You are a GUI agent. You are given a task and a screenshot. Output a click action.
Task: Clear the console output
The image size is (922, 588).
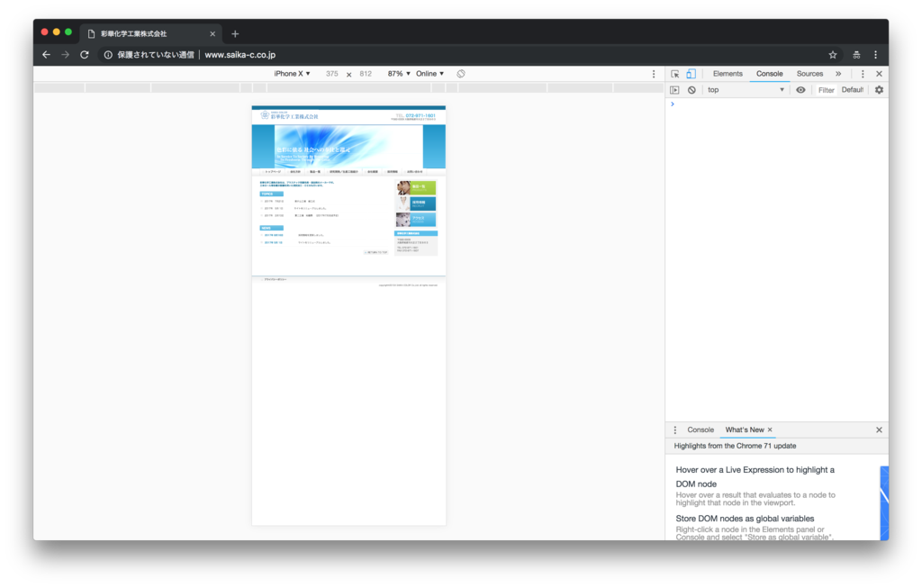[691, 90]
